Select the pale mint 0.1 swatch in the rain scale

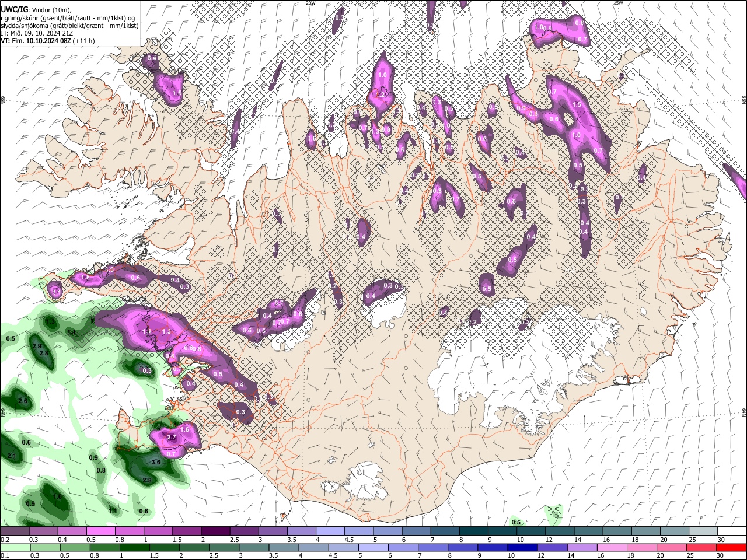(x=15, y=547)
